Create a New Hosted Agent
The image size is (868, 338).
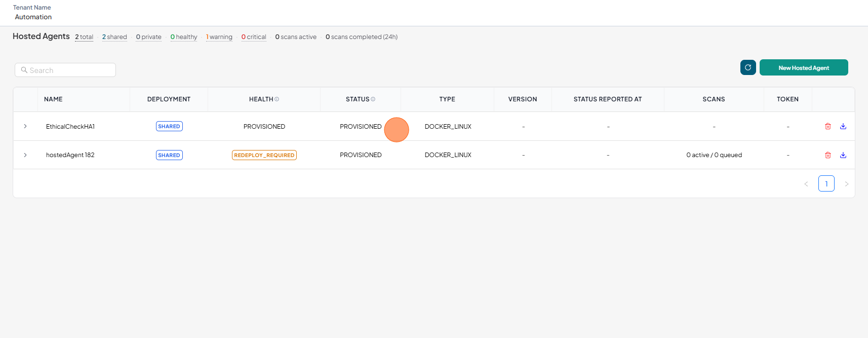(804, 67)
